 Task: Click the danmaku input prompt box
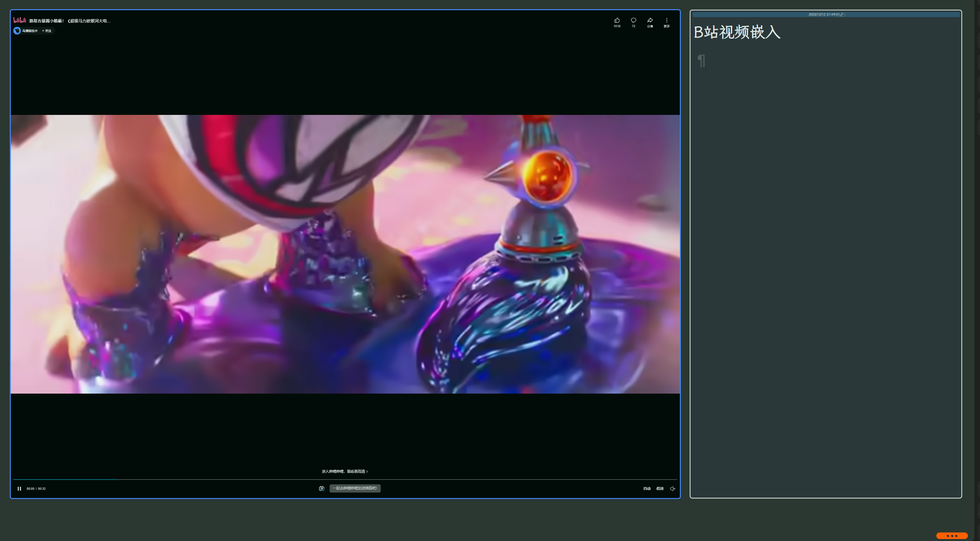(355, 488)
